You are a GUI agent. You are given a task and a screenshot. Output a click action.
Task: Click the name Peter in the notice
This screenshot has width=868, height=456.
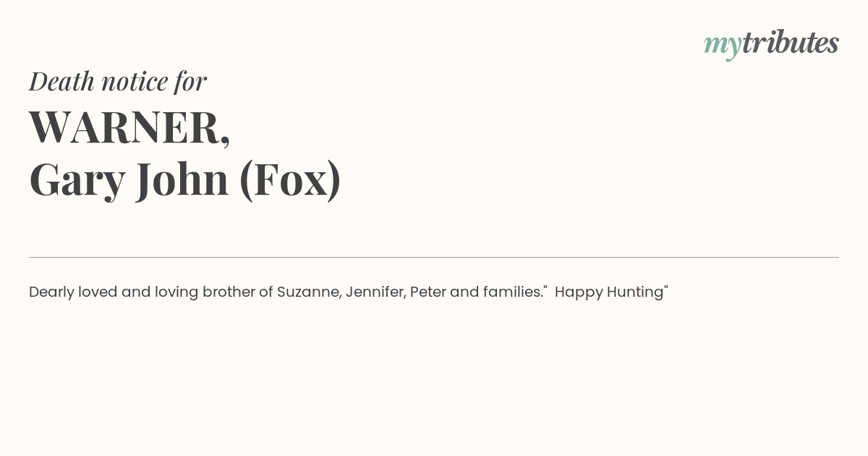point(427,292)
